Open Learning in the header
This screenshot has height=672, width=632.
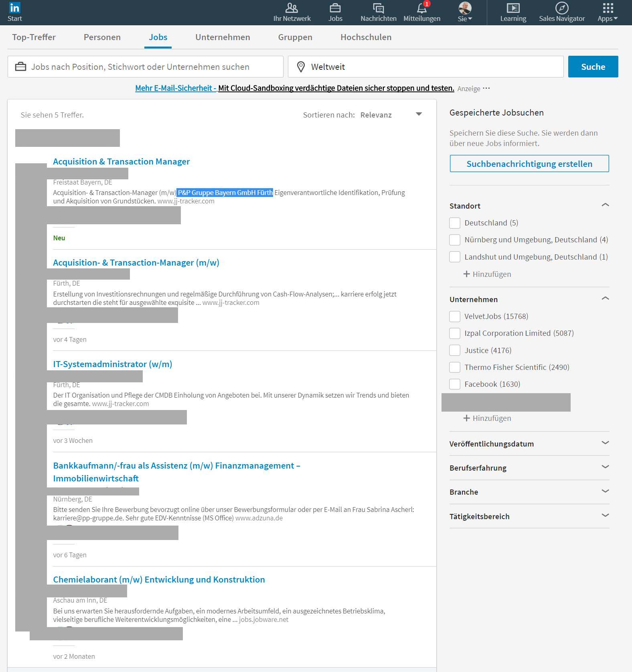pos(513,12)
